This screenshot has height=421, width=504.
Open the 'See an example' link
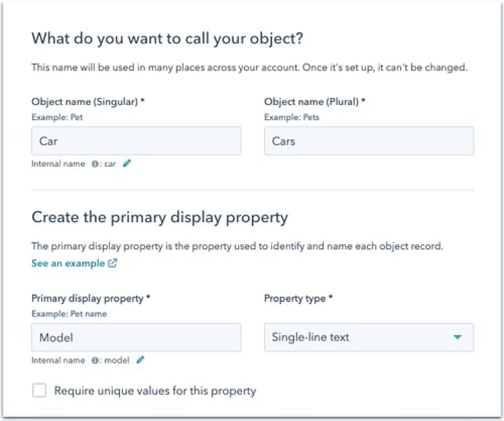pos(68,264)
